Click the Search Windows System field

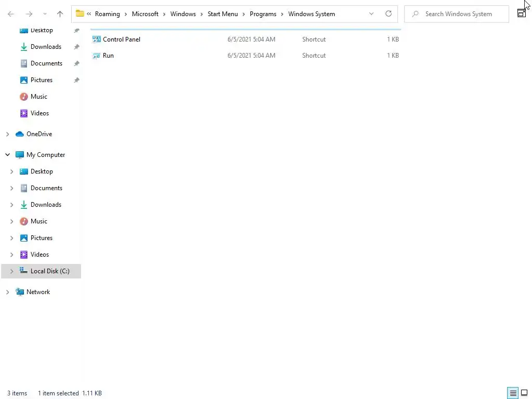point(457,14)
